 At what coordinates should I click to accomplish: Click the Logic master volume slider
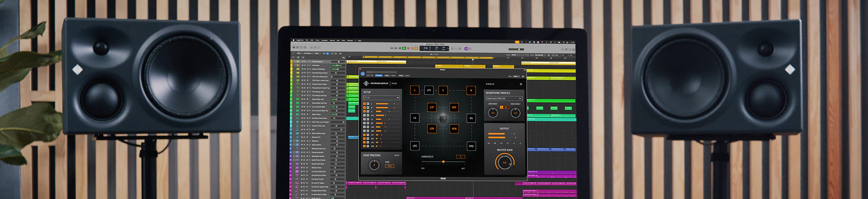[x=516, y=49]
